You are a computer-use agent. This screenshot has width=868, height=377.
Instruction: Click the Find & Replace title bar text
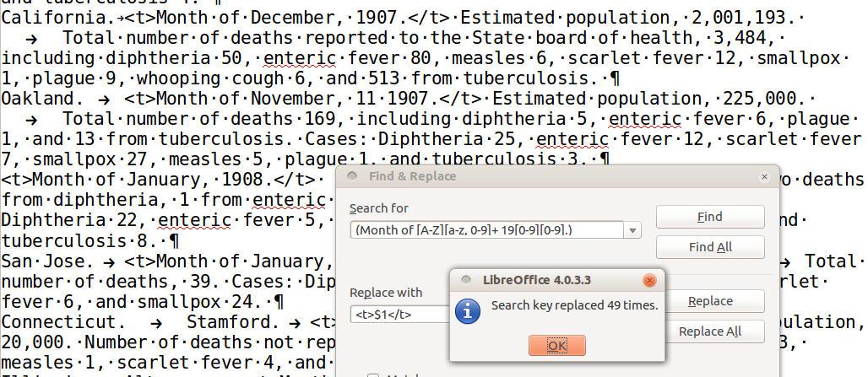tap(412, 176)
